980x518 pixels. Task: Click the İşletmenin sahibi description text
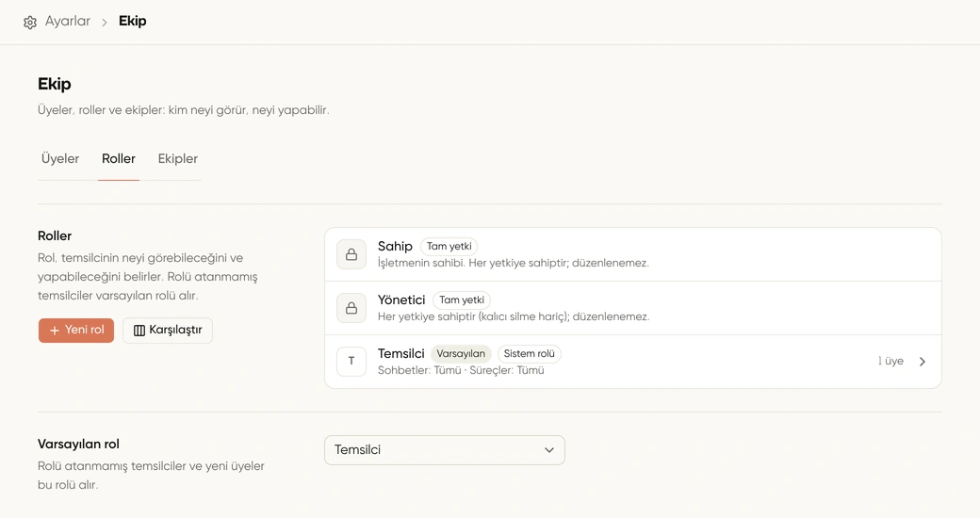click(x=514, y=263)
